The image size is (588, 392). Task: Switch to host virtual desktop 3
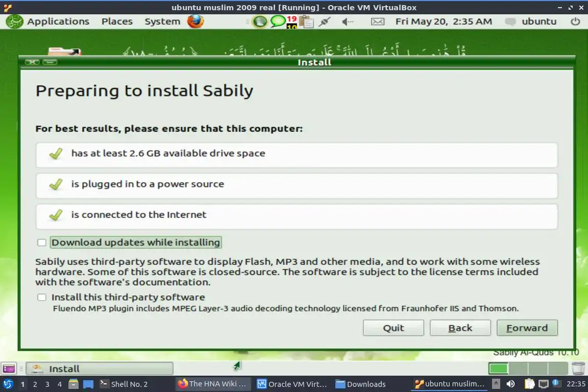(47, 384)
